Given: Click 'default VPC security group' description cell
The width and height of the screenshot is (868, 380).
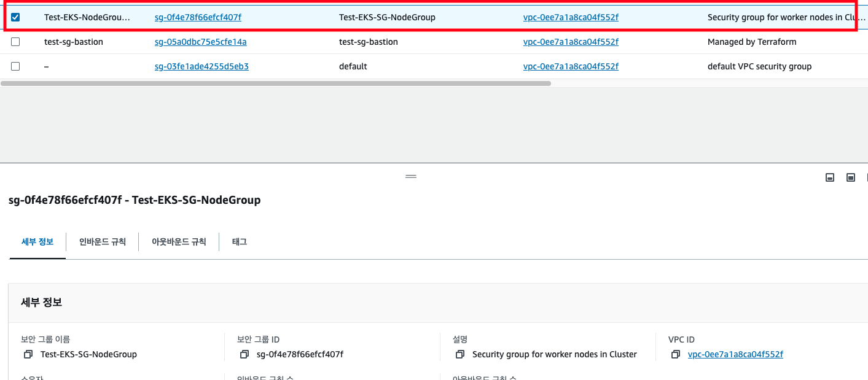Looking at the screenshot, I should [759, 66].
